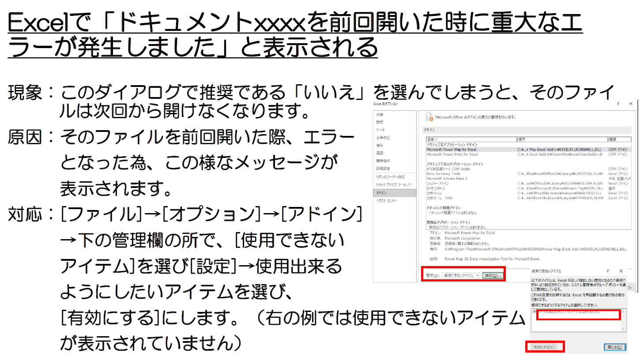
Task: Click the add-in path text after 場所:
Action: [535, 249]
